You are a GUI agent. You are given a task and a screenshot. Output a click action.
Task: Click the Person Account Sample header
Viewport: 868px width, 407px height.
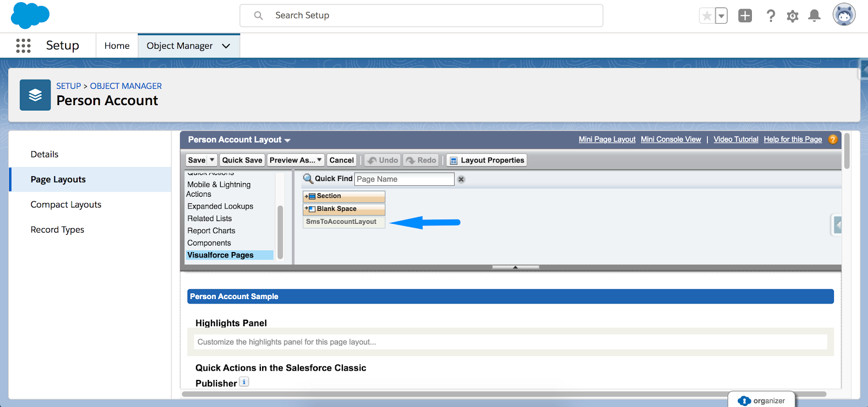point(510,296)
